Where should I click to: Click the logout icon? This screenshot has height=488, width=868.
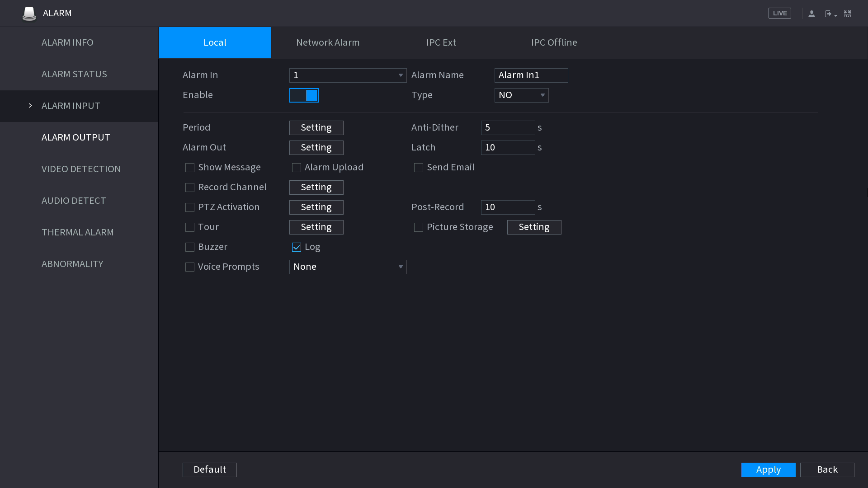829,13
